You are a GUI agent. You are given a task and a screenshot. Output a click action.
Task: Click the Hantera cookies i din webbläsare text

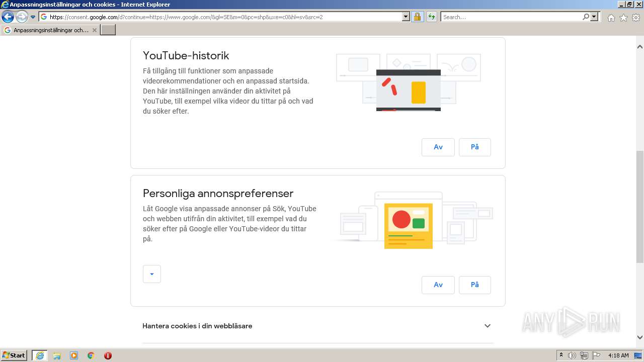[197, 326]
